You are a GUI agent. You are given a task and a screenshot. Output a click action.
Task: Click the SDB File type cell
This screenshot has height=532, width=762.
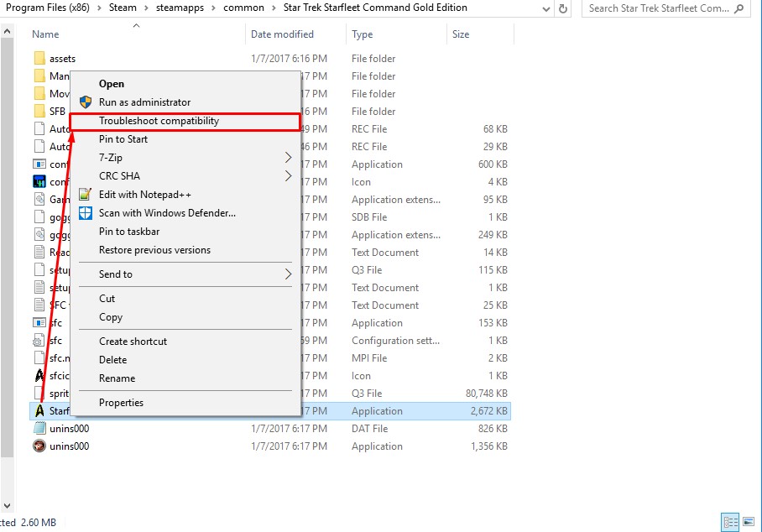coord(369,217)
